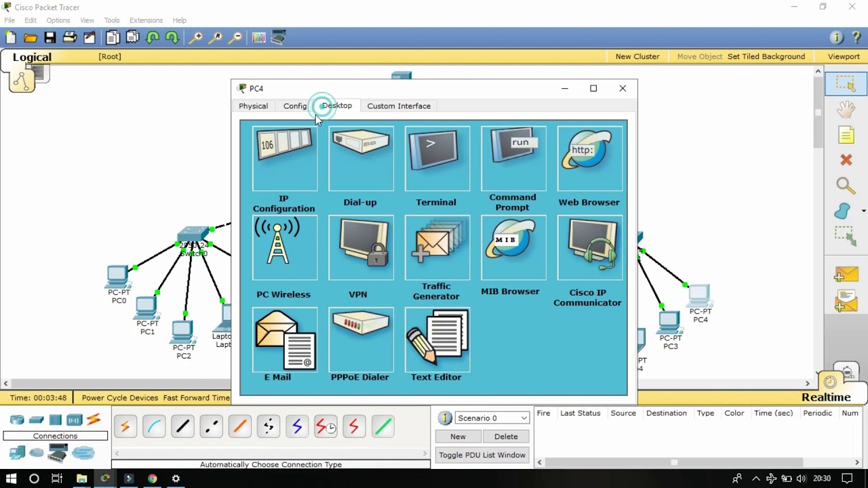868x488 pixels.
Task: Select the Add Complex PDU envelope
Action: pyautogui.click(x=846, y=300)
